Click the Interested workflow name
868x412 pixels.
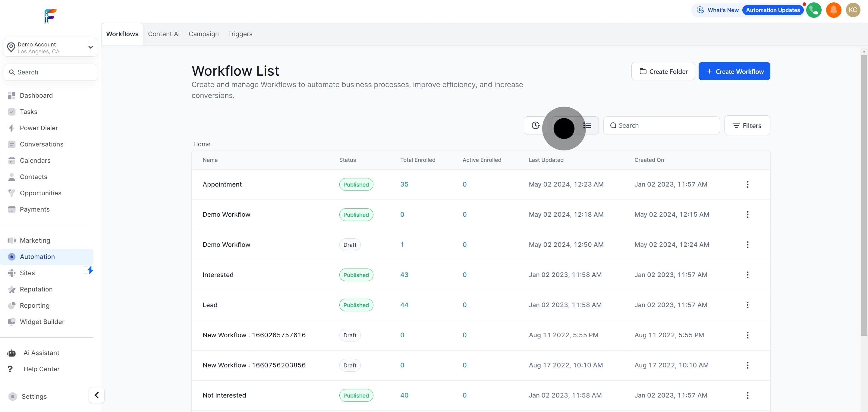[x=218, y=275]
